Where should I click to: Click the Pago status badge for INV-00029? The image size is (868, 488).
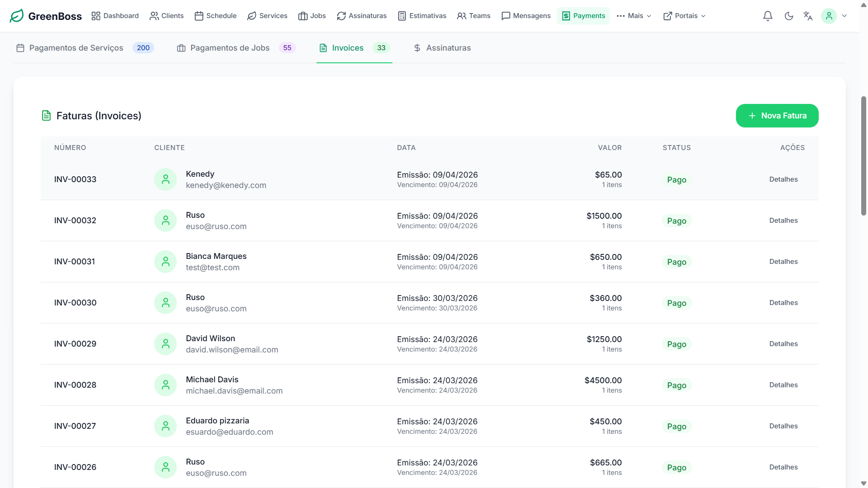(677, 344)
